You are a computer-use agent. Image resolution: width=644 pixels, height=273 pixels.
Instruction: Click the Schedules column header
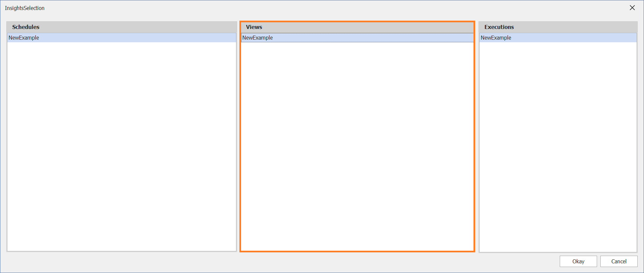coord(122,27)
